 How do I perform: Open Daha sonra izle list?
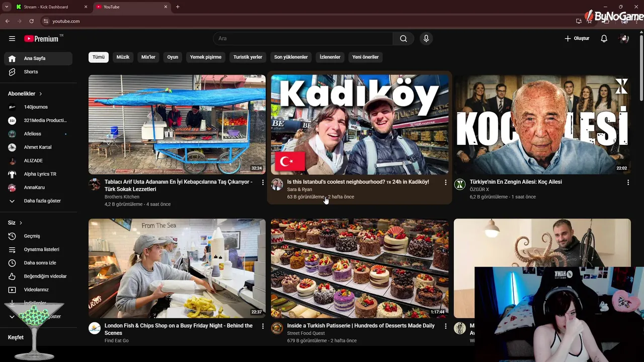(x=38, y=263)
